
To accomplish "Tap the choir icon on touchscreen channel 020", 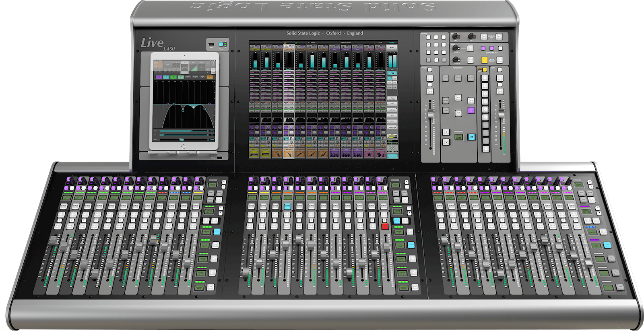I will [x=334, y=154].
